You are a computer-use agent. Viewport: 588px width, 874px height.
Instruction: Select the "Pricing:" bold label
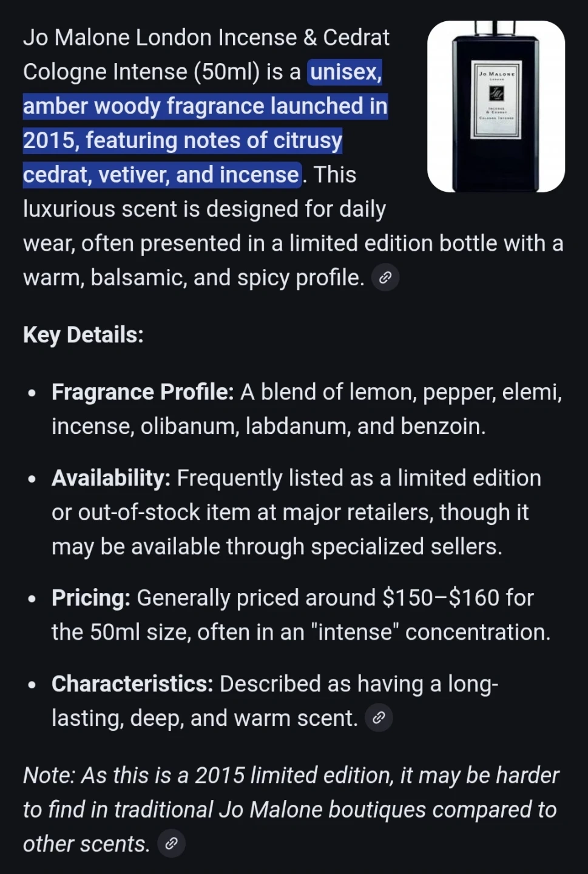click(x=91, y=598)
